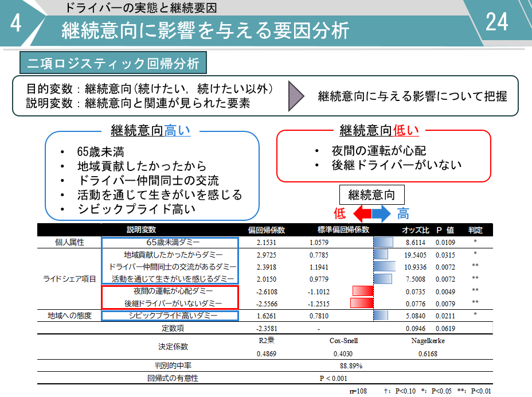Image resolution: width=532 pixels, height=397 pixels.
Task: Click the 88.89% 判別的中率 value
Action: point(350,365)
